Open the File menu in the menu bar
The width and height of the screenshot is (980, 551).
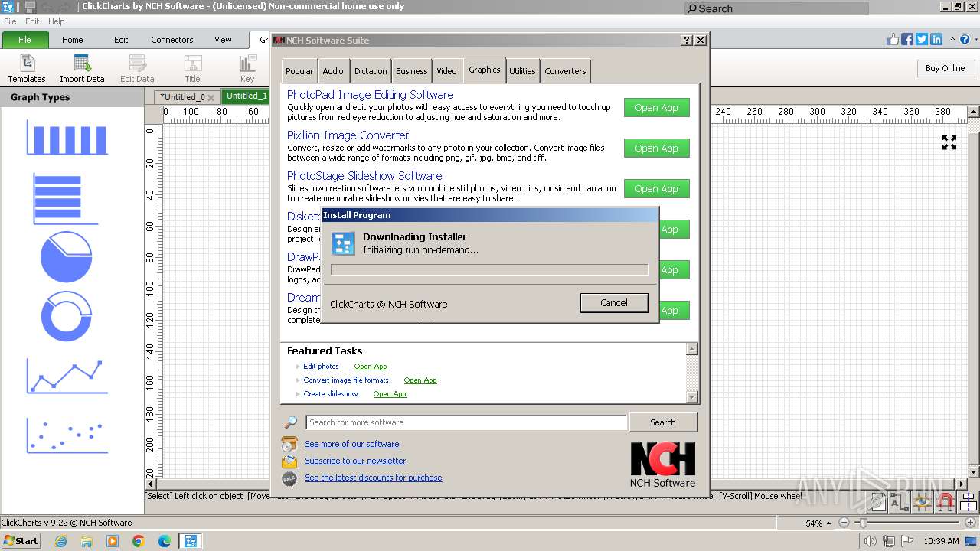click(10, 21)
